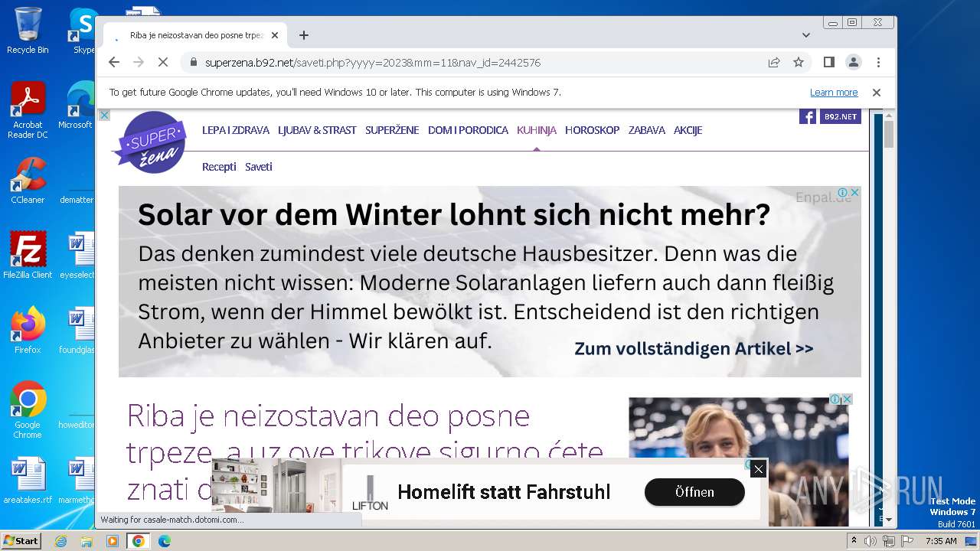Launch FileZilla Client from desktop
980x551 pixels.
(x=28, y=256)
